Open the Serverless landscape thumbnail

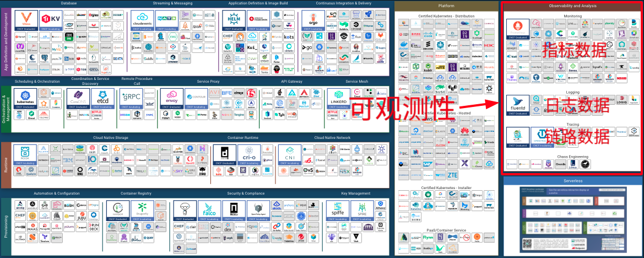pos(574,219)
